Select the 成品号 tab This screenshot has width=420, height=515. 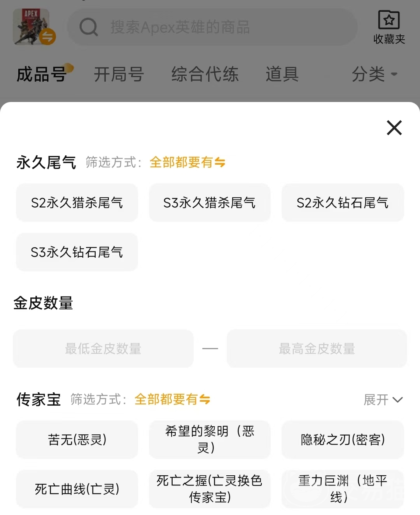coord(42,74)
